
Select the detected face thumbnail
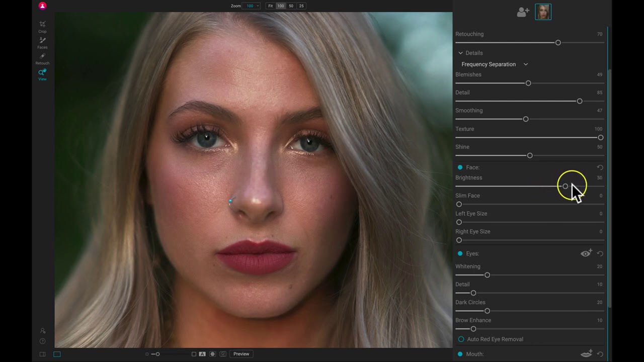(x=543, y=12)
